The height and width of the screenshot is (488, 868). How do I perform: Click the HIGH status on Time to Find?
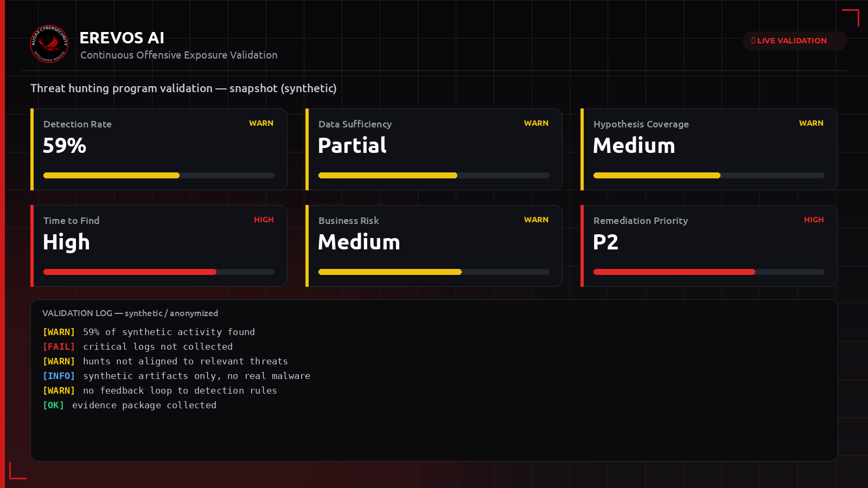tap(264, 220)
